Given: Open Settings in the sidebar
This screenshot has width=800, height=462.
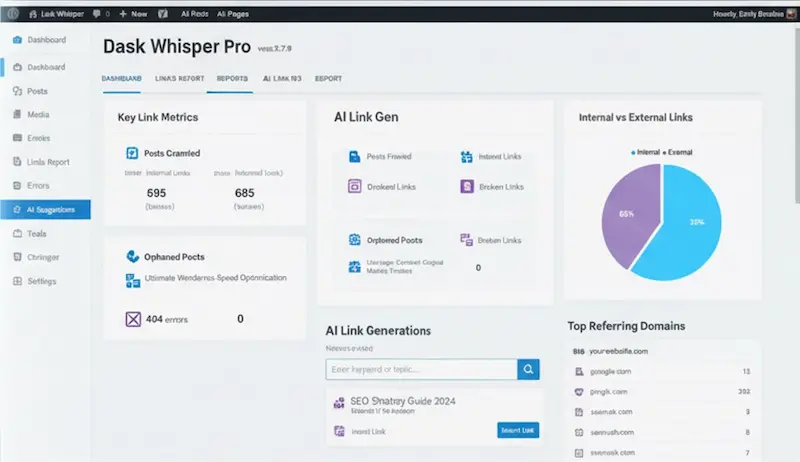Looking at the screenshot, I should [41, 281].
